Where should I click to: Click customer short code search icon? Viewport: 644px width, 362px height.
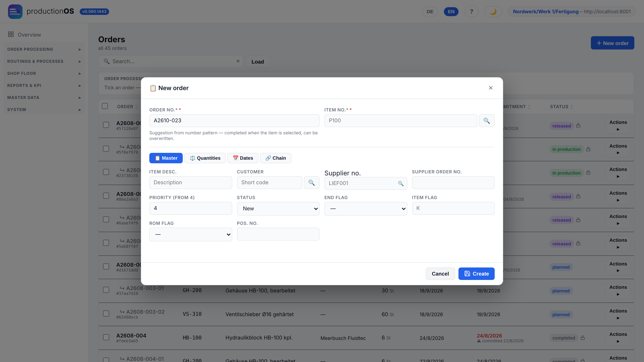coord(312,183)
